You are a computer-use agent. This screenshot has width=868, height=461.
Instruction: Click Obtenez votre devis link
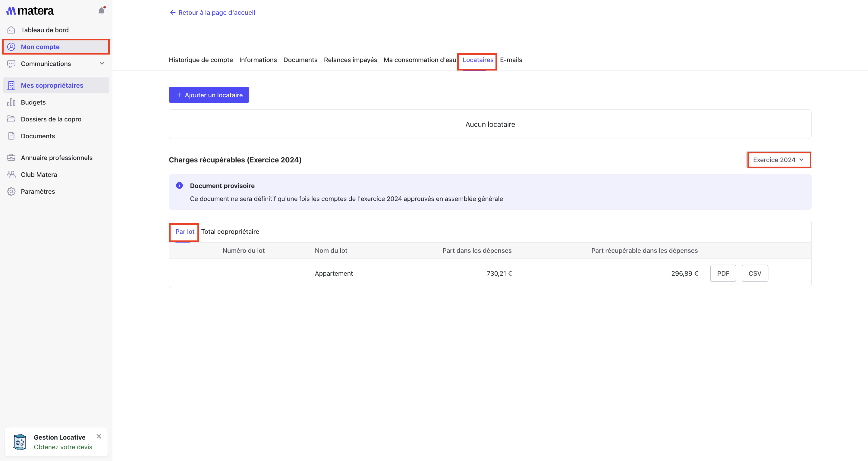tap(63, 447)
